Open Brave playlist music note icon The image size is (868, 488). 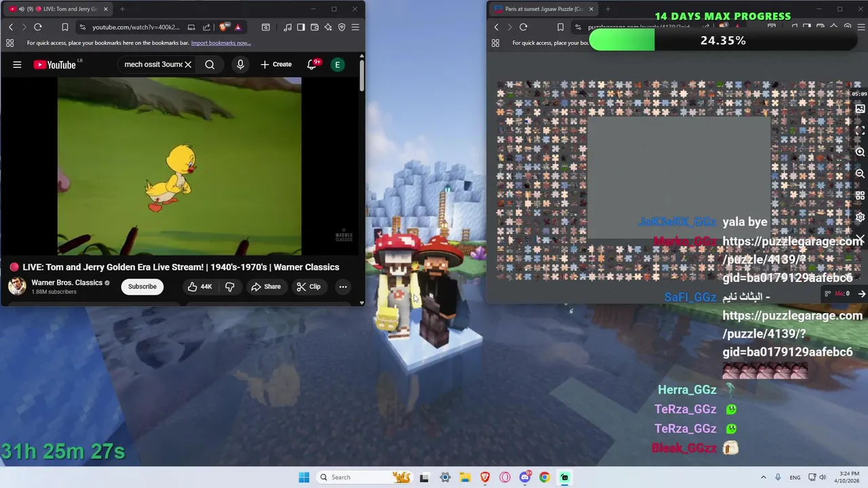[x=288, y=27]
